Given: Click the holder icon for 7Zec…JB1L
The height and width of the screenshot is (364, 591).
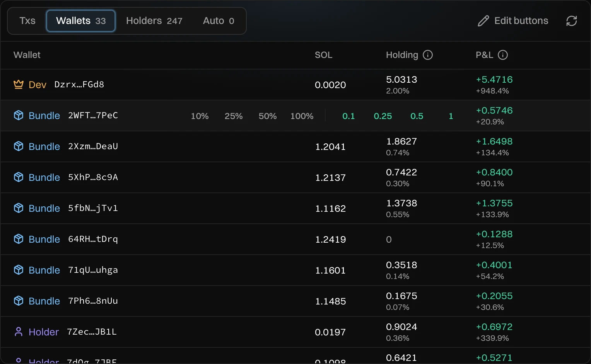Looking at the screenshot, I should [x=19, y=332].
